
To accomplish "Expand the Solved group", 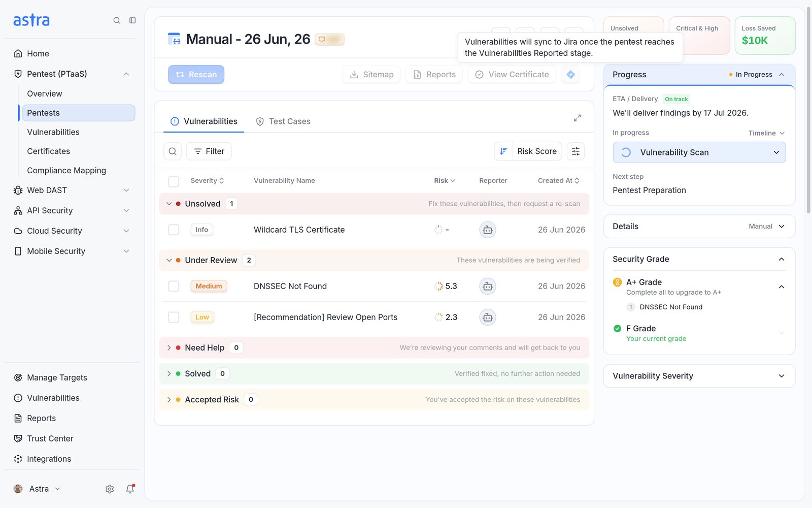I will 169,373.
